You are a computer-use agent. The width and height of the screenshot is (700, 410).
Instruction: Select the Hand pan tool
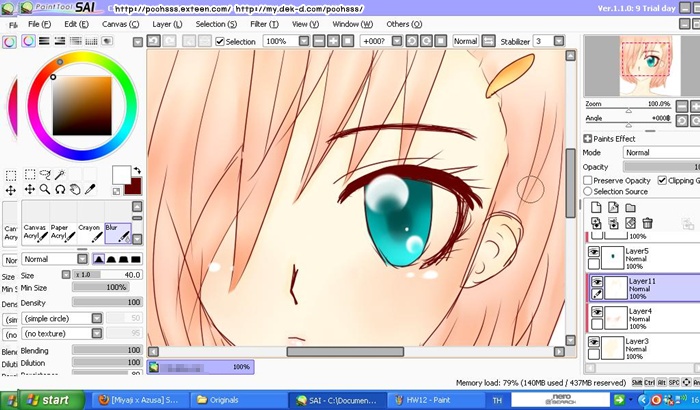point(75,189)
